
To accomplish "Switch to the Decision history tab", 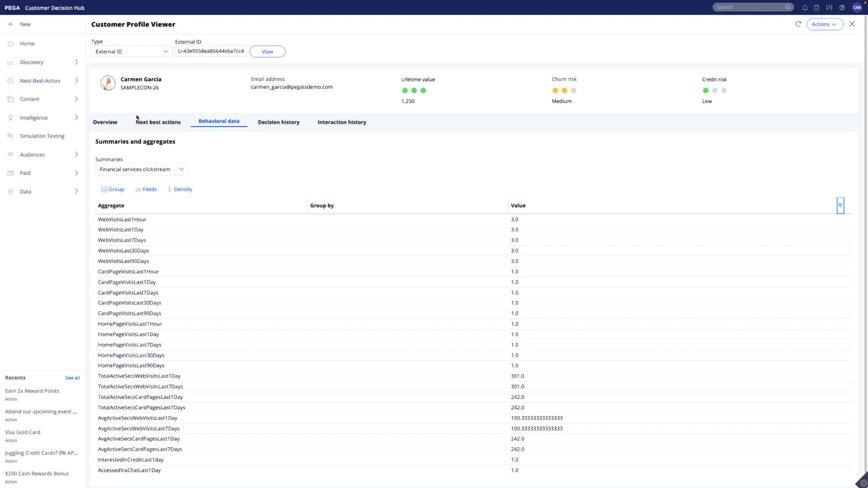I will click(x=278, y=122).
